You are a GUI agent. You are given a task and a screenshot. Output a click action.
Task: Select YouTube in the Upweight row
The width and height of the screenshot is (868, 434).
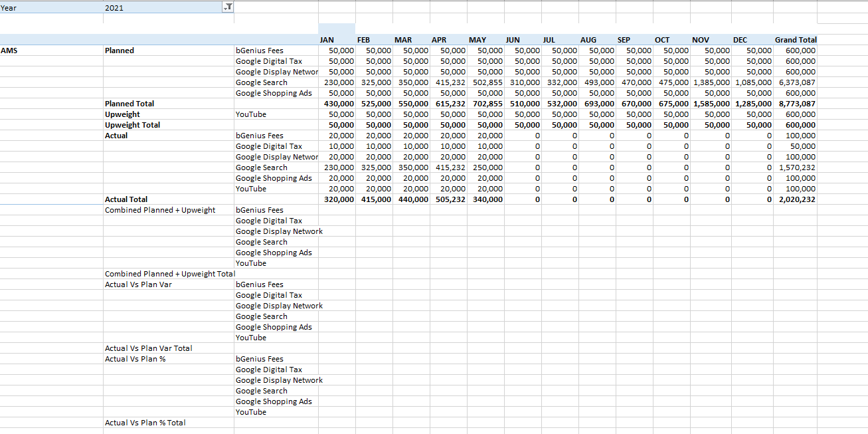point(251,114)
